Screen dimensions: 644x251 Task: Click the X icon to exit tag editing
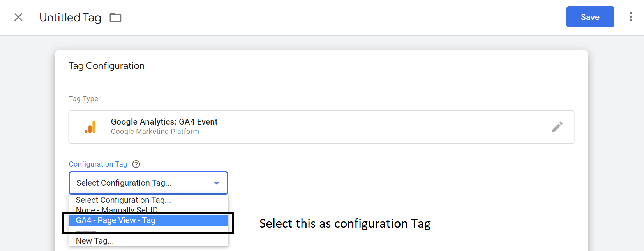click(x=18, y=17)
